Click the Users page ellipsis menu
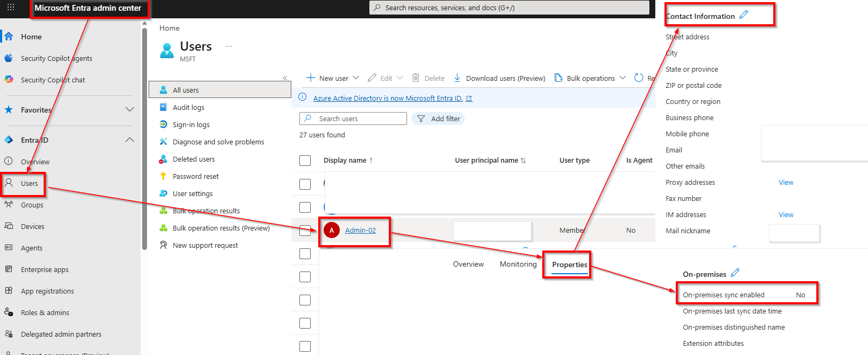The height and width of the screenshot is (355, 868). pyautogui.click(x=229, y=46)
